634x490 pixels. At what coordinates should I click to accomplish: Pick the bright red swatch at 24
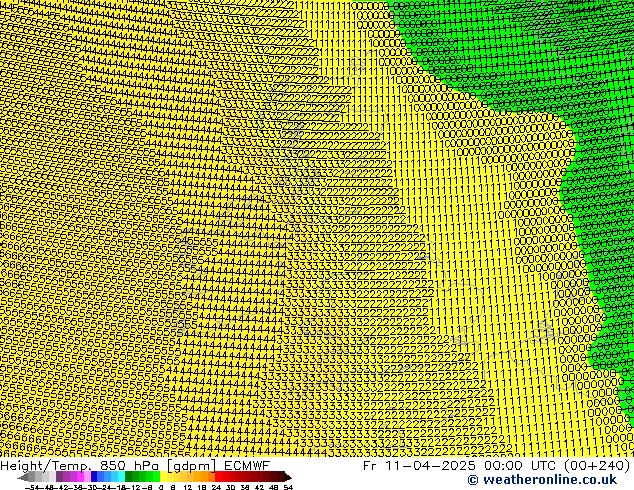pyautogui.click(x=218, y=476)
